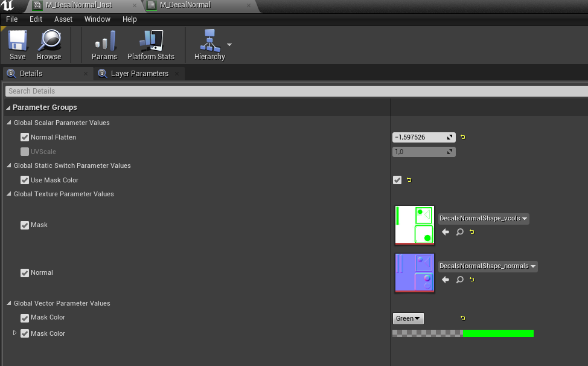The height and width of the screenshot is (366, 588).
Task: Reset Mask texture to default
Action: tap(472, 232)
